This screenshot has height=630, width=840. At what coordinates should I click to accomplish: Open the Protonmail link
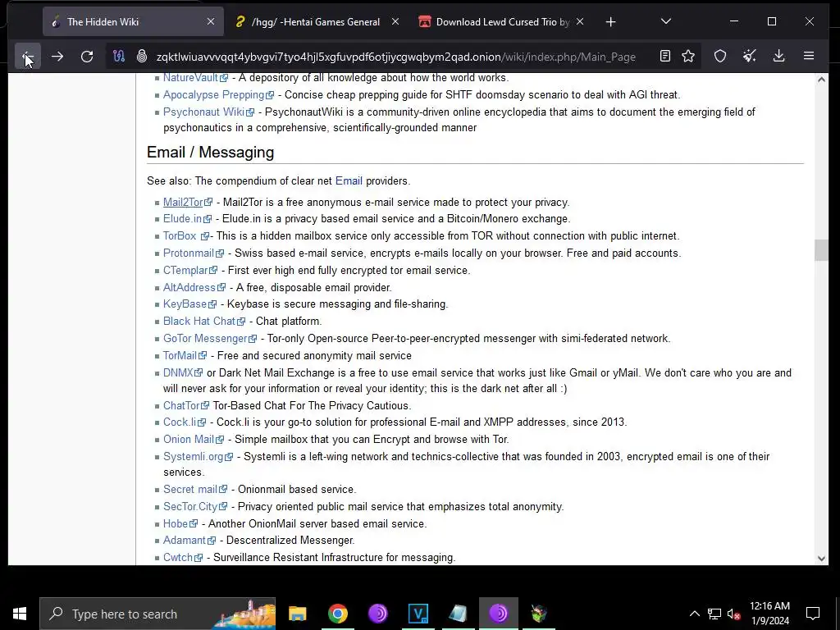click(x=194, y=253)
